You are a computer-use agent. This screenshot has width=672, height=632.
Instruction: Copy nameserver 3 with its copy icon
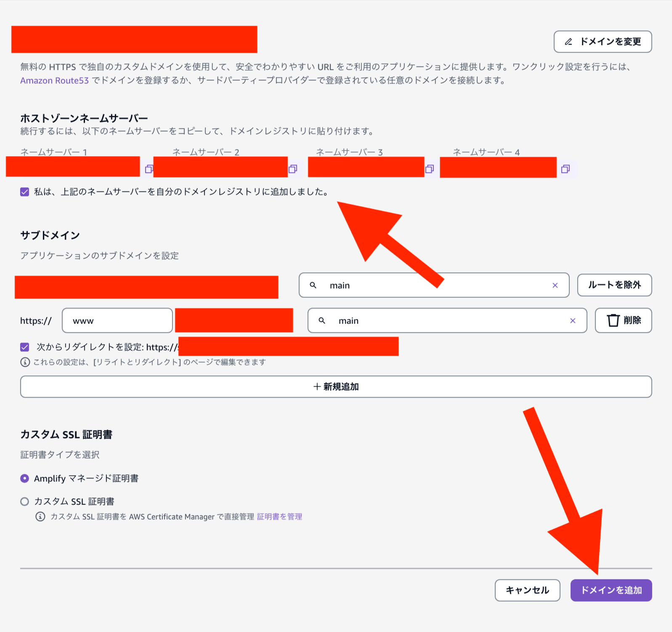click(x=430, y=169)
